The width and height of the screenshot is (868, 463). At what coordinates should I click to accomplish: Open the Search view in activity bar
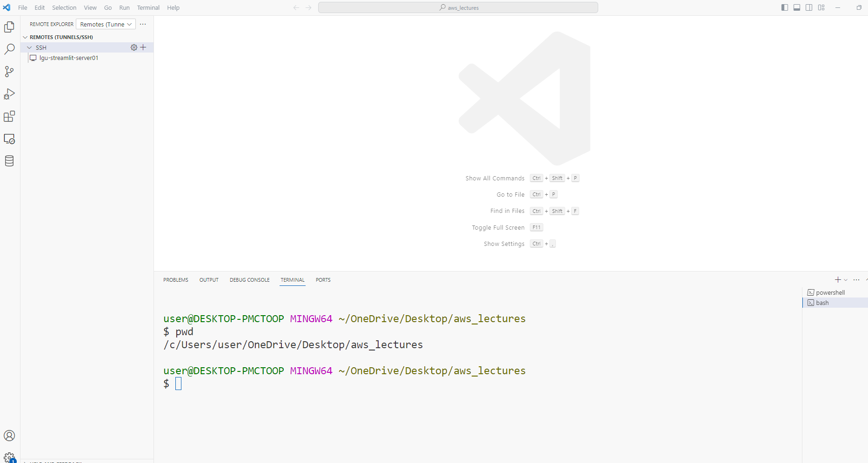point(9,49)
